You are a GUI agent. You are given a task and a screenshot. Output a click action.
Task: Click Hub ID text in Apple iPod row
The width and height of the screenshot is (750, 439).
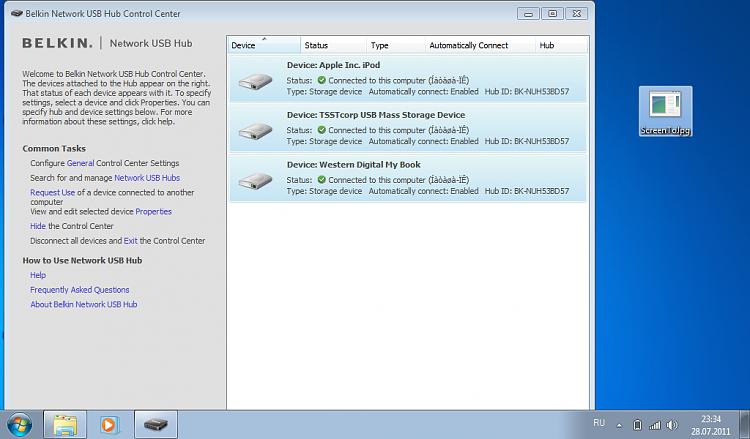pos(527,91)
